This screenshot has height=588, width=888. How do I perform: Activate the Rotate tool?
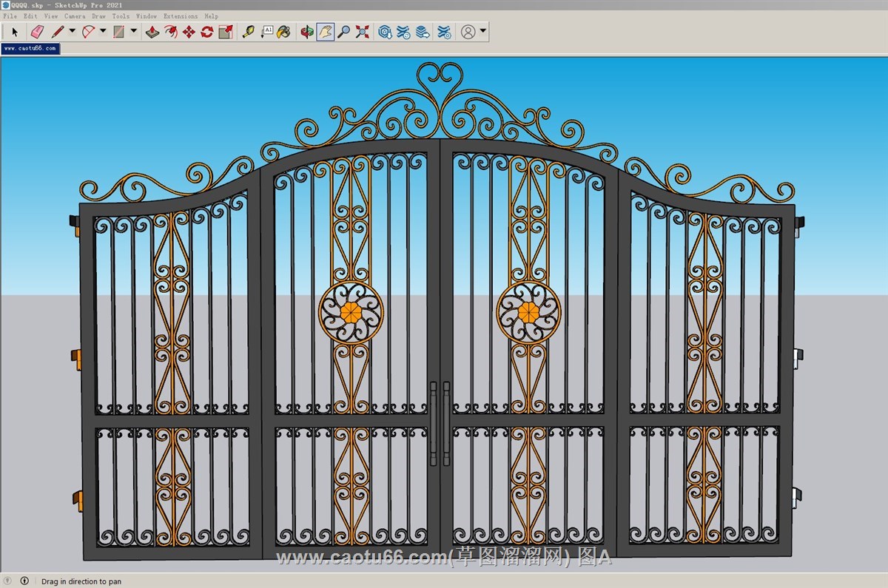207,32
